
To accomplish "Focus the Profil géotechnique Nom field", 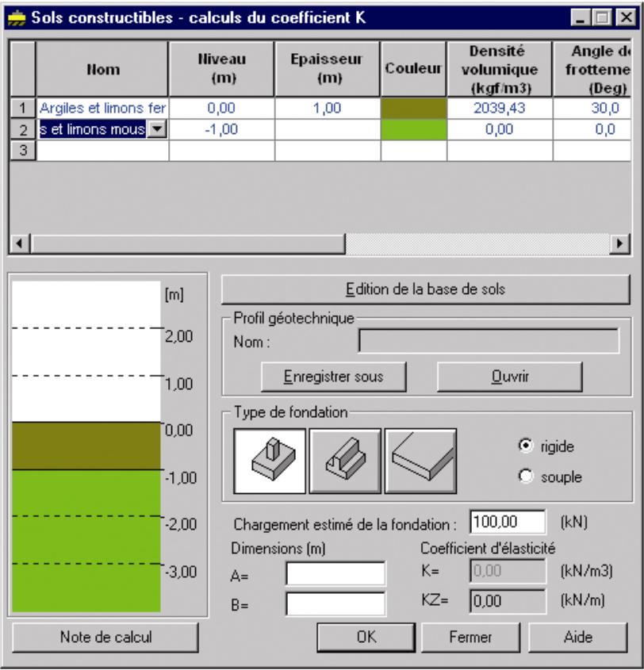I will click(x=489, y=341).
